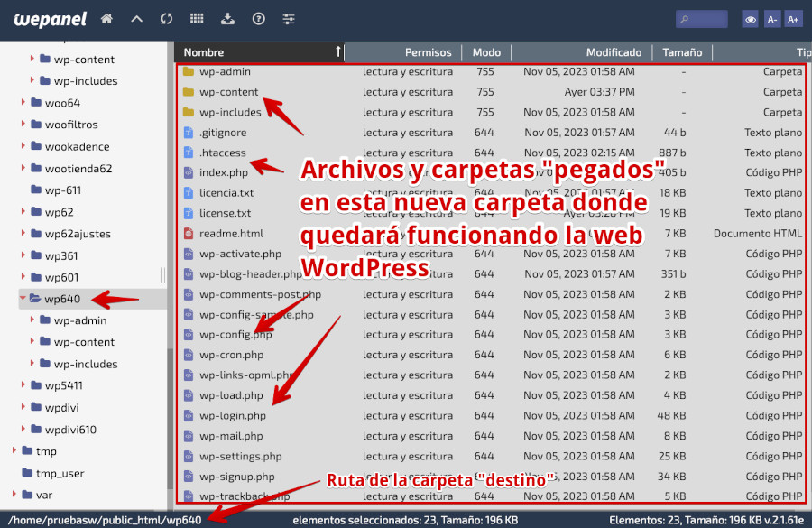Image resolution: width=812 pixels, height=528 pixels.
Task: Sort by Nombre column header
Action: click(259, 52)
